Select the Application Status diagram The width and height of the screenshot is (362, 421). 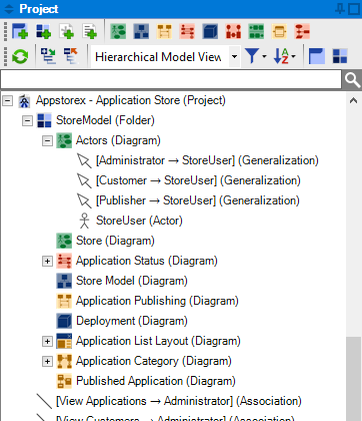[147, 261]
